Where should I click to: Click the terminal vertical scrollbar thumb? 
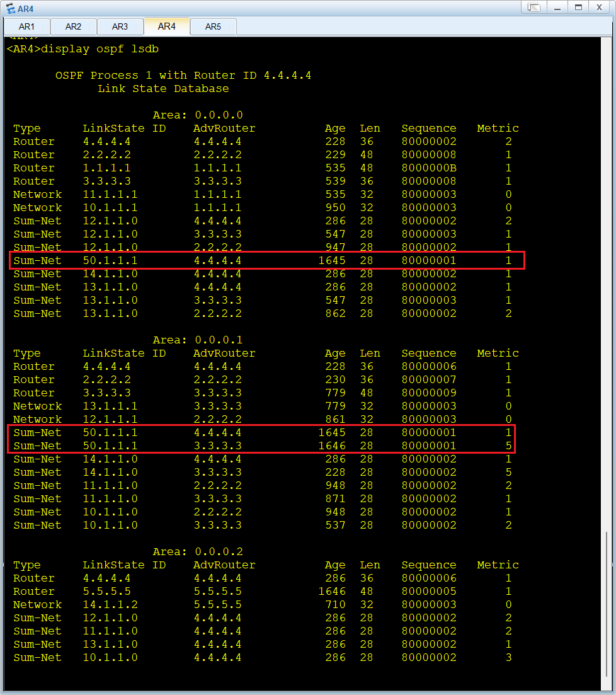(x=607, y=604)
